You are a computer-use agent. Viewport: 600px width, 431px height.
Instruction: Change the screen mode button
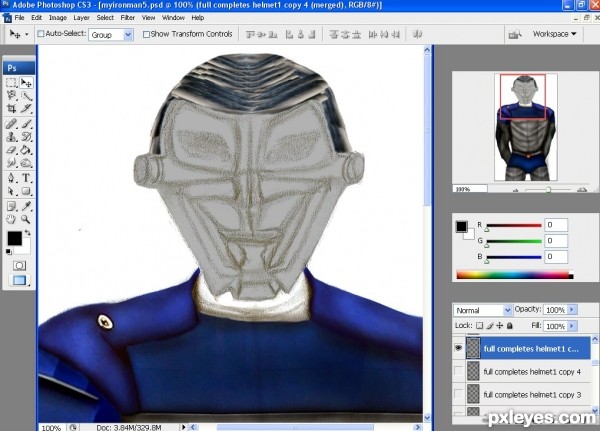[x=19, y=280]
